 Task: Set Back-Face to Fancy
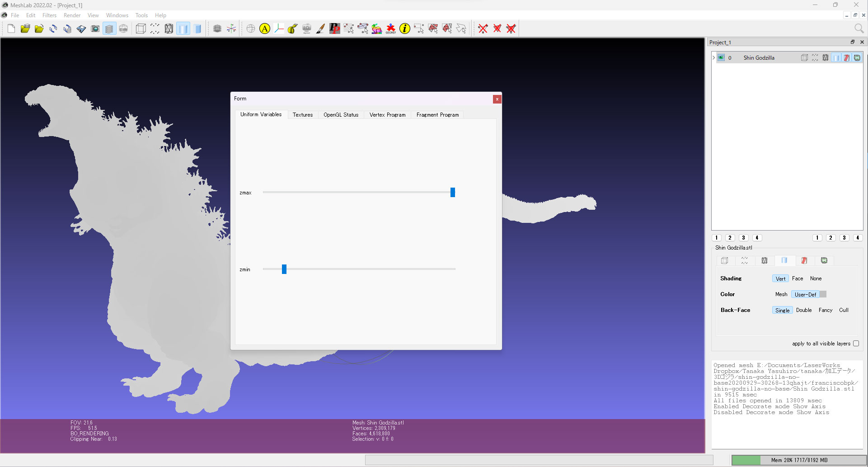pyautogui.click(x=825, y=310)
